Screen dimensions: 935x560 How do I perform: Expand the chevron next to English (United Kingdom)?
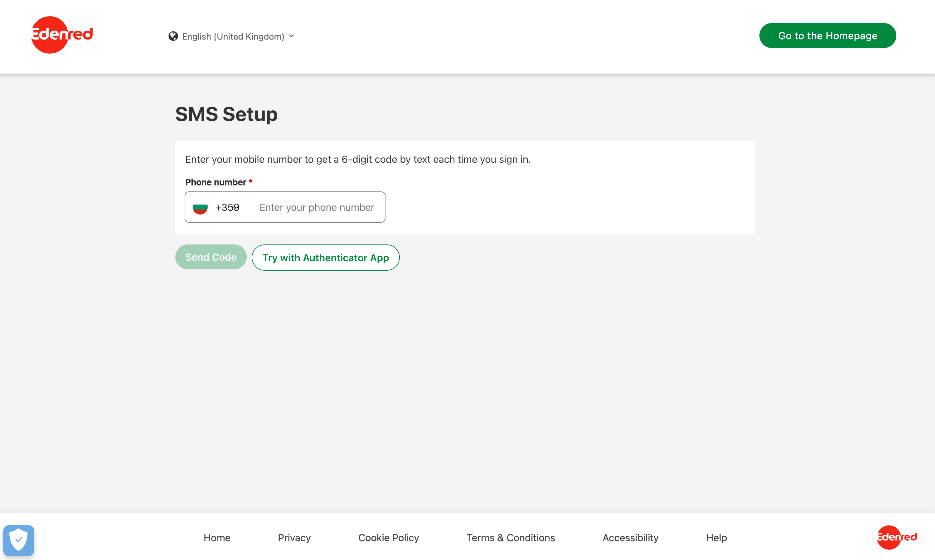[291, 36]
